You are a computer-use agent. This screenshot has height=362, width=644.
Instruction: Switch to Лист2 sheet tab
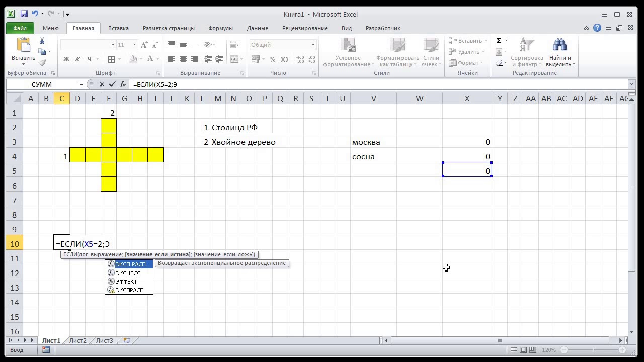click(x=77, y=340)
